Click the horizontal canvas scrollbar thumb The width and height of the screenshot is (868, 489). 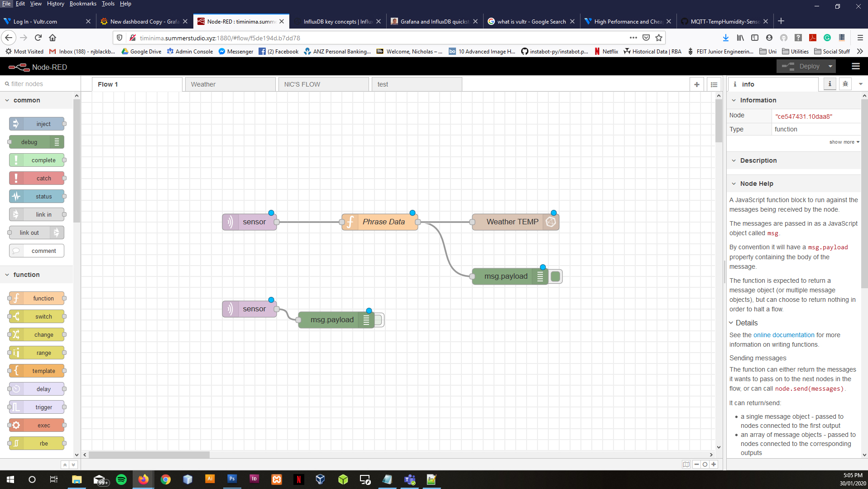coord(149,455)
